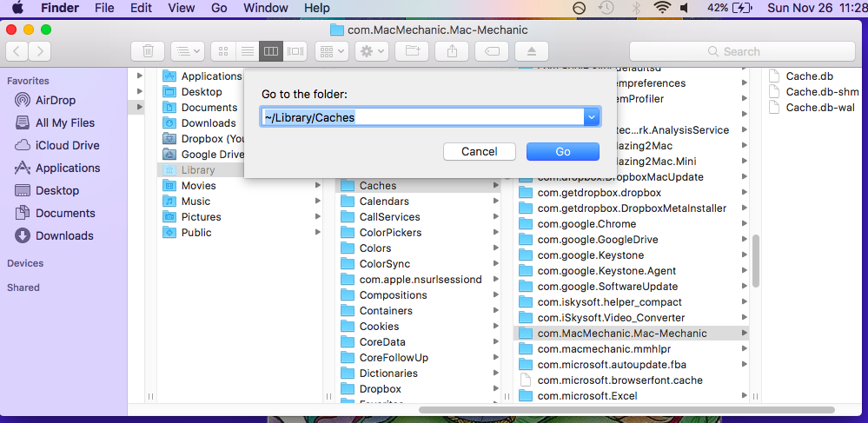The width and height of the screenshot is (868, 423).
Task: Open the Go menu
Action: [x=219, y=8]
